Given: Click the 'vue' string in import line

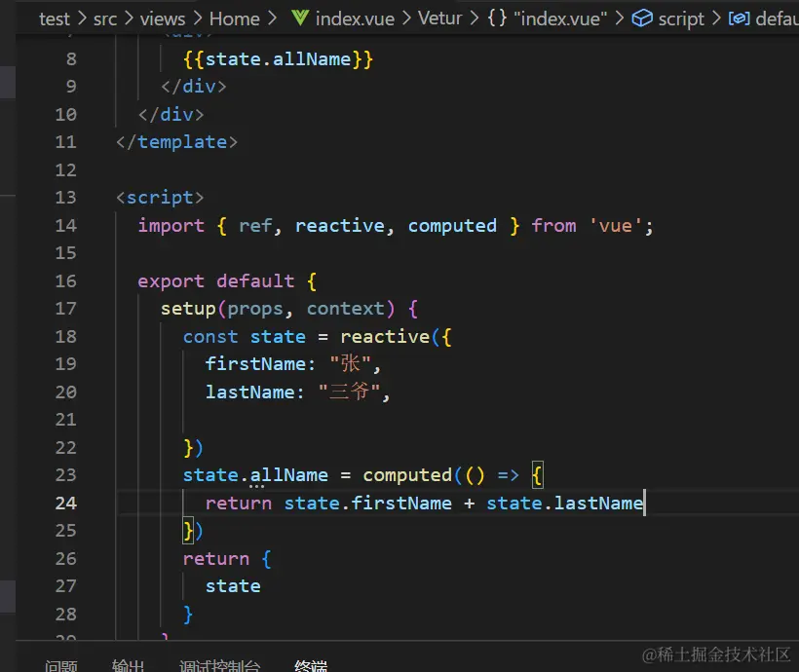Looking at the screenshot, I should pos(616,225).
